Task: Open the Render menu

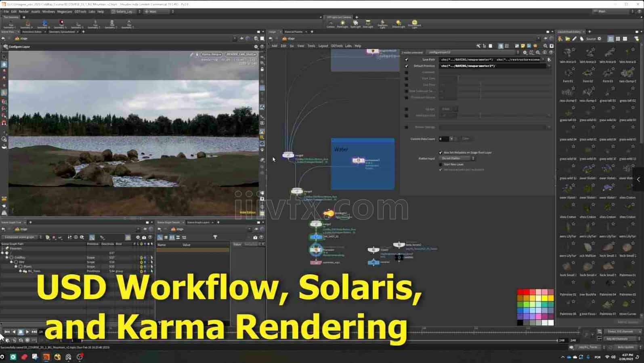Action: pyautogui.click(x=24, y=12)
